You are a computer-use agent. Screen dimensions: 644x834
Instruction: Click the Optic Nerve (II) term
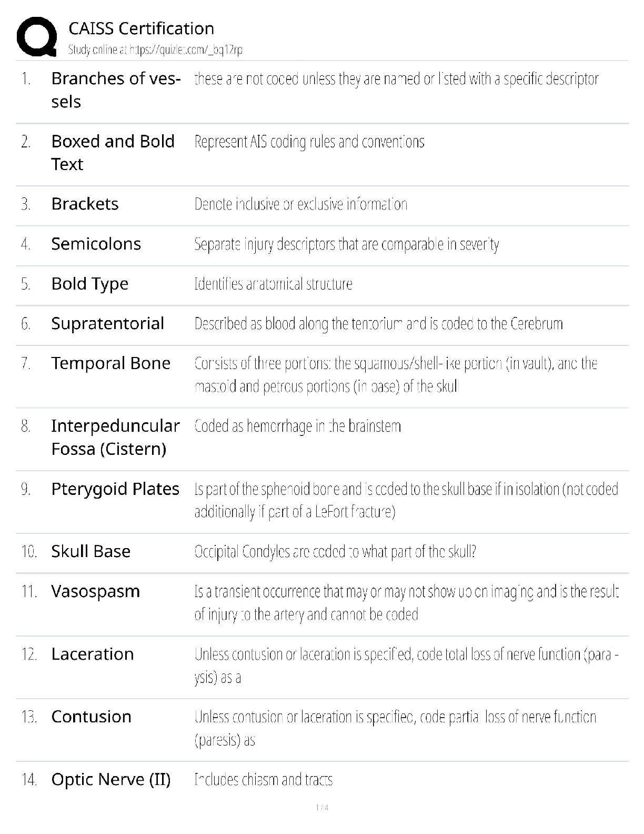click(x=110, y=779)
